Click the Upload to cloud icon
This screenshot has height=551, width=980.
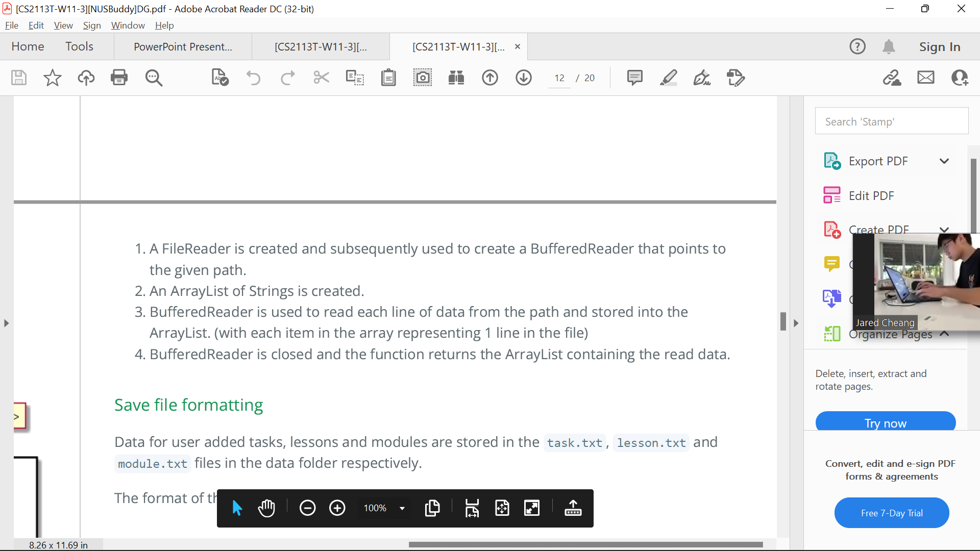click(x=86, y=78)
